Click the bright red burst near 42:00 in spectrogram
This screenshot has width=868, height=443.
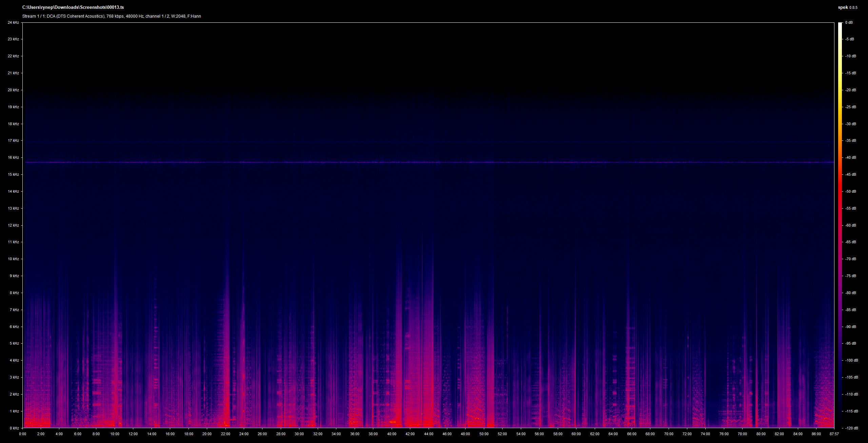[x=412, y=421]
